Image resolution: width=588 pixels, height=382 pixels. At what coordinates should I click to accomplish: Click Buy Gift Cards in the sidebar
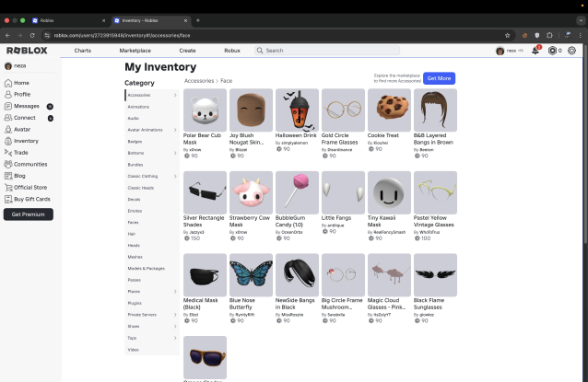[x=32, y=199]
